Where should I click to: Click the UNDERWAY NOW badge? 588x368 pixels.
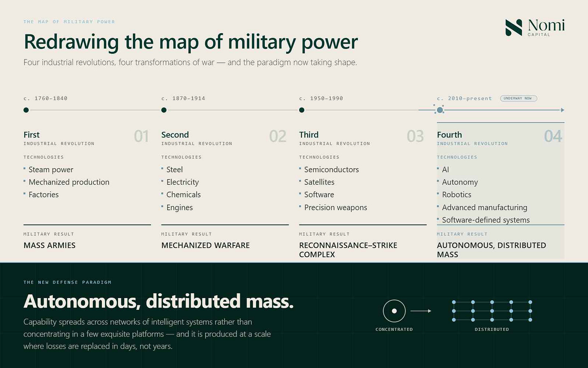click(x=519, y=98)
